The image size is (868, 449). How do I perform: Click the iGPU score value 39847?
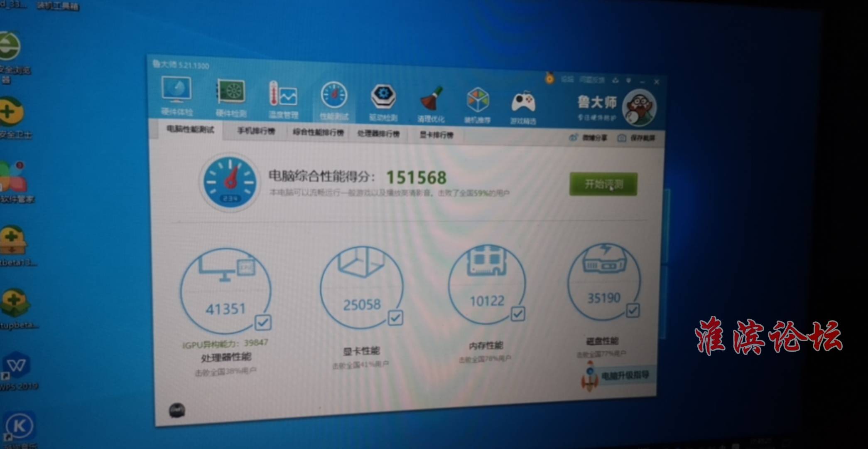(x=256, y=343)
